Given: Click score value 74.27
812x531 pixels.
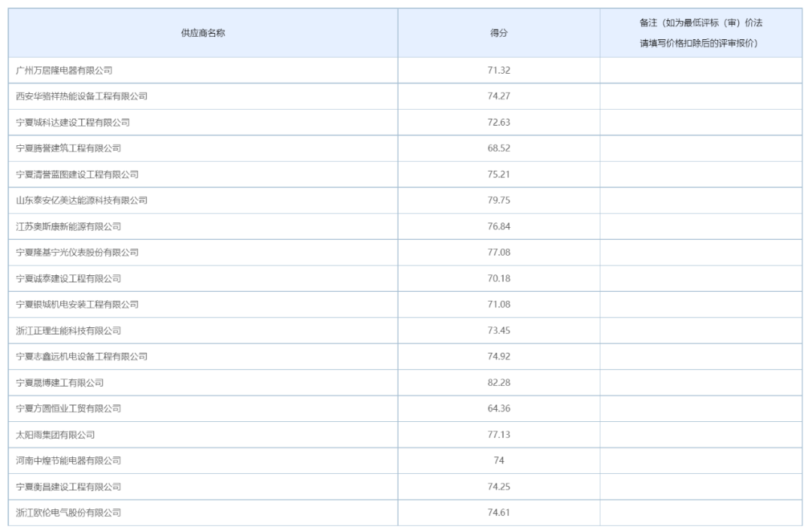Looking at the screenshot, I should click(x=498, y=96).
